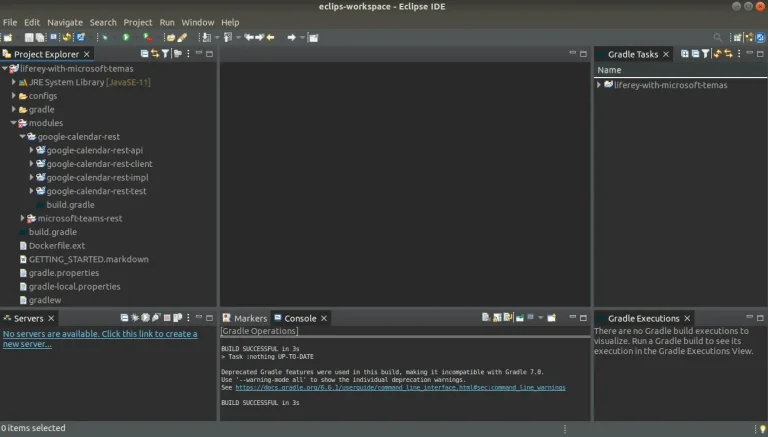Screen dimensions: 768x437
Task: Refresh tasks in Gradle Tasks view
Action: pyautogui.click(x=718, y=53)
